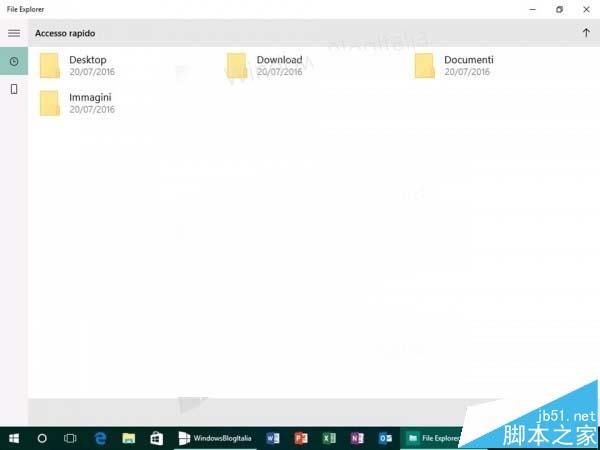Image resolution: width=600 pixels, height=450 pixels.
Task: Launch Outlook from the taskbar
Action: (x=385, y=438)
